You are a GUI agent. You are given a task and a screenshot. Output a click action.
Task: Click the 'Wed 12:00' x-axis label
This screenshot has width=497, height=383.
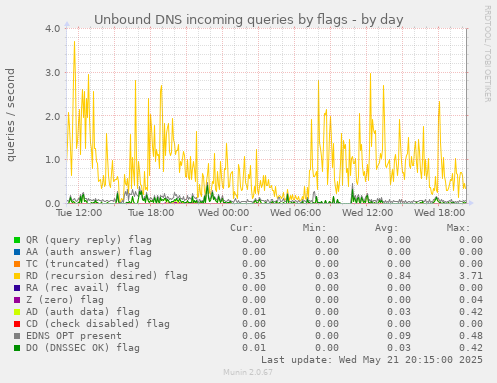367,213
